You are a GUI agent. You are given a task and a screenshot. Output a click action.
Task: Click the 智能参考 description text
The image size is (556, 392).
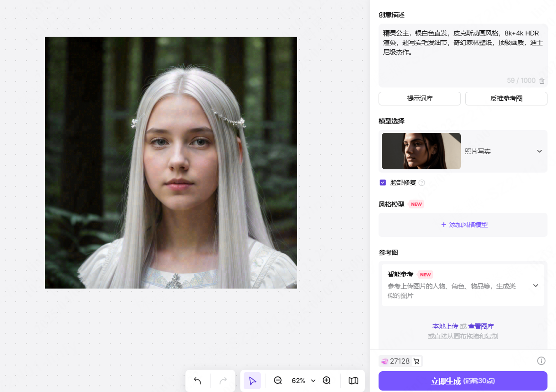click(452, 291)
